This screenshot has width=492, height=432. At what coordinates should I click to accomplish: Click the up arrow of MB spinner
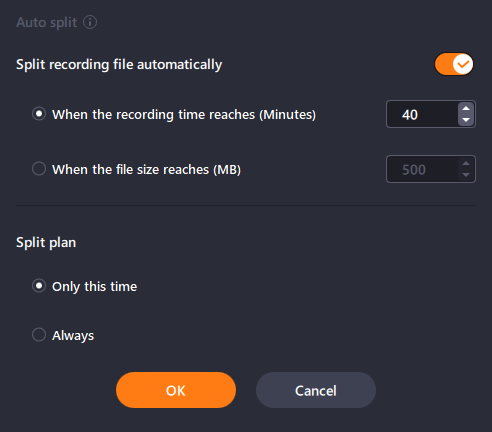[x=466, y=163]
